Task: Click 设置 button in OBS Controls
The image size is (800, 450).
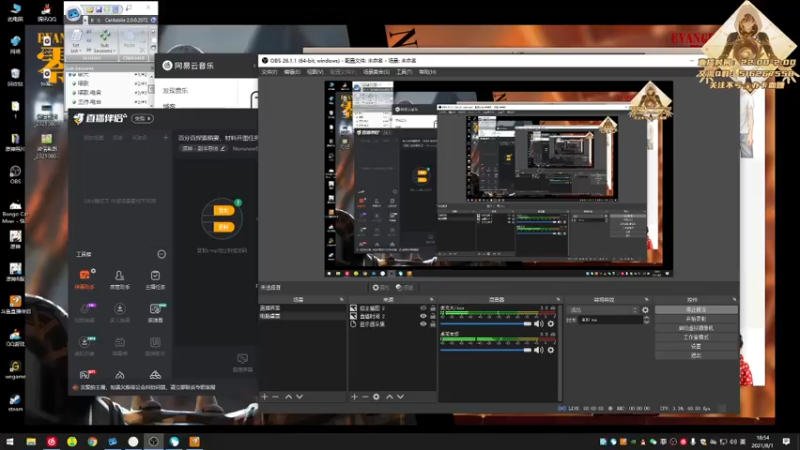Action: 696,346
